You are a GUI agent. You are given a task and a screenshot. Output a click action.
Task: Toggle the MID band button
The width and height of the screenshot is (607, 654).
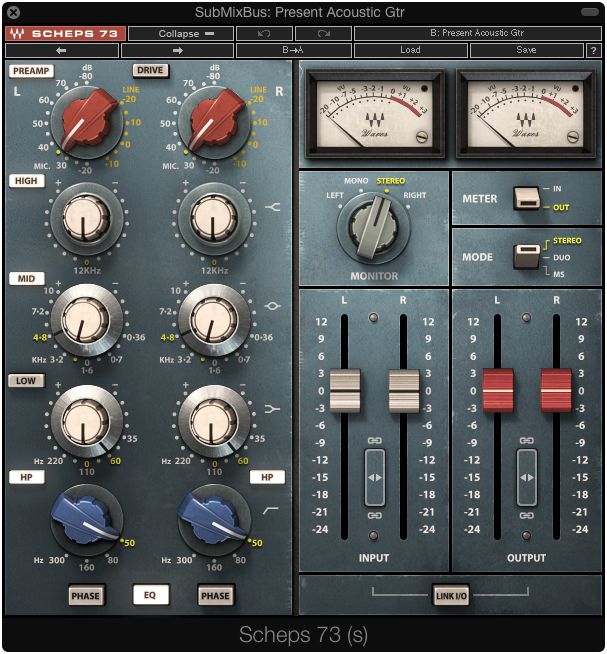pos(27,279)
